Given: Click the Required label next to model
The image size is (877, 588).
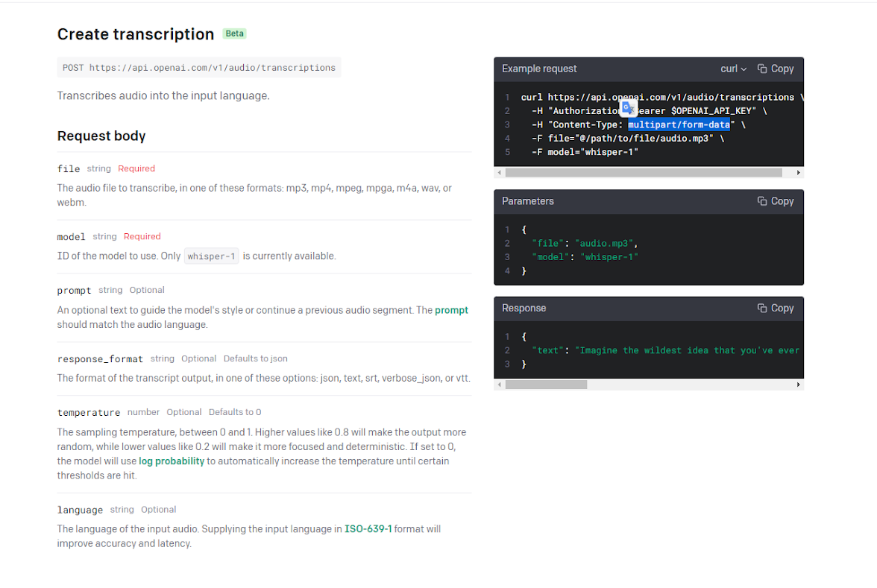Looking at the screenshot, I should tap(142, 236).
